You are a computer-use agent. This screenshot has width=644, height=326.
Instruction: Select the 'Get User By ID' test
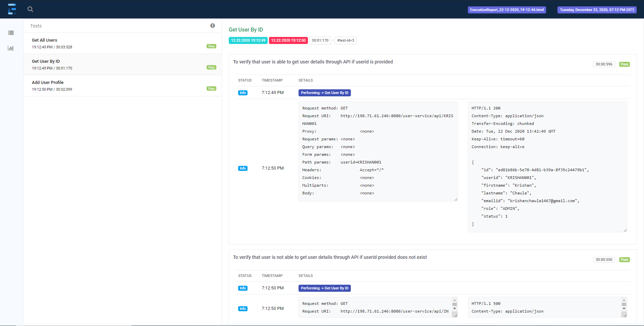point(46,61)
